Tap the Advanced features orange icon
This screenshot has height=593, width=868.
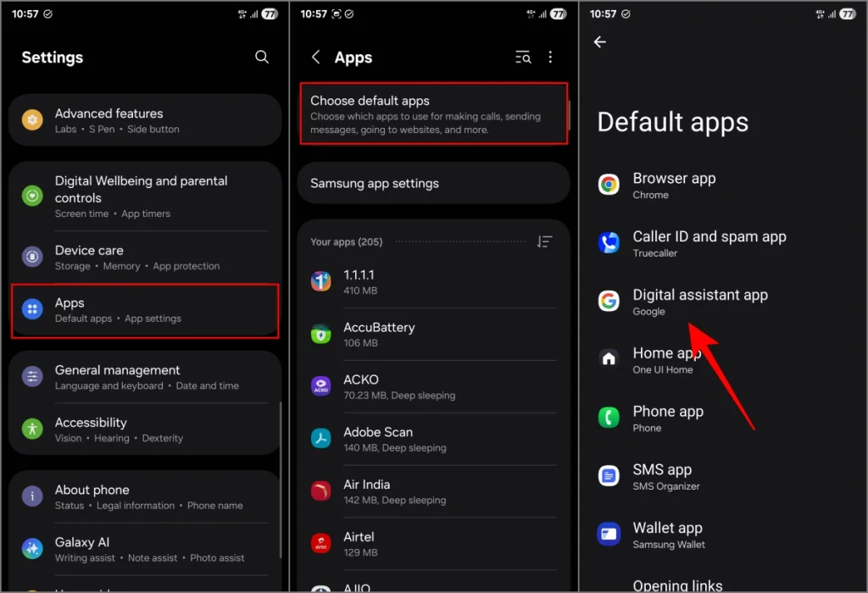(32, 120)
